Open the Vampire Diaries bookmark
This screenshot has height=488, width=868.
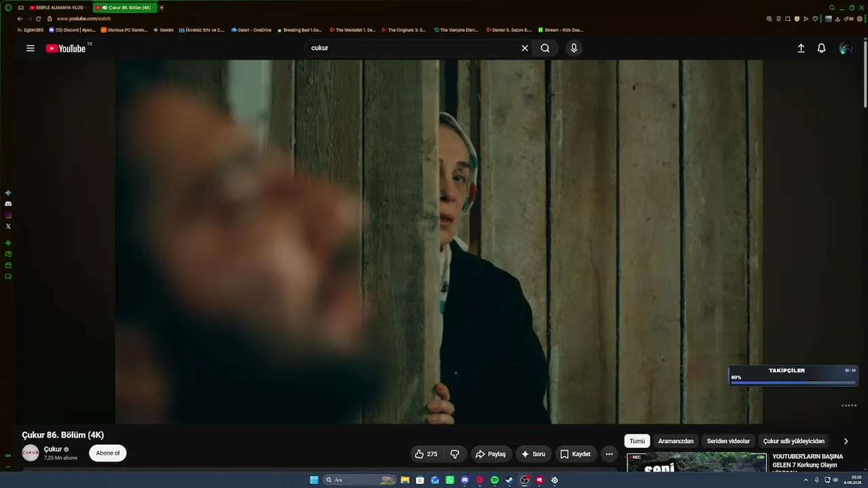456,30
